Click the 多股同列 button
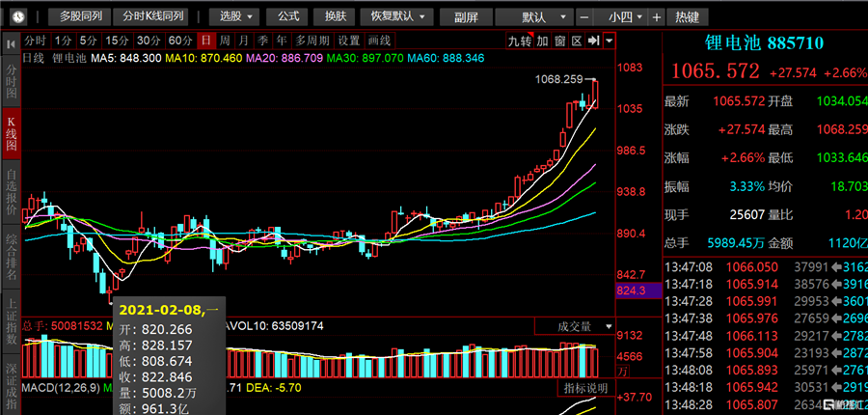This screenshot has height=415, width=868. pos(81,16)
